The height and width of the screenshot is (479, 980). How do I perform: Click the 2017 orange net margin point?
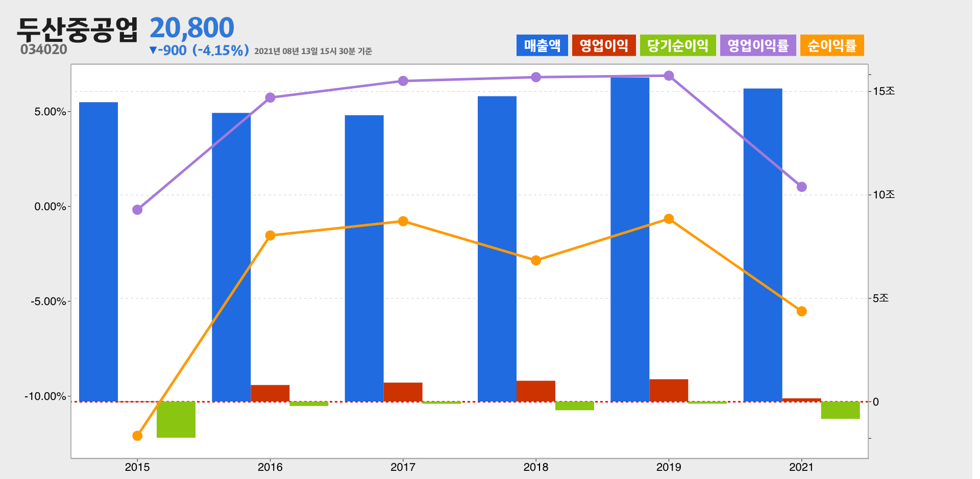pyautogui.click(x=403, y=221)
